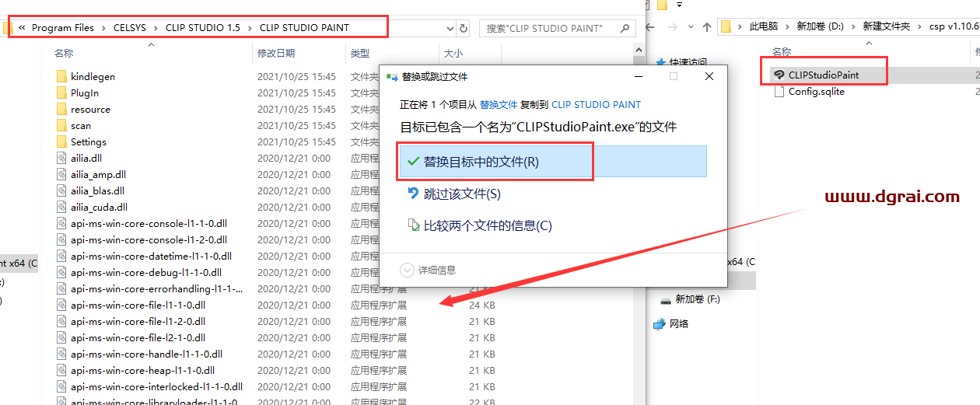Click refresh button in left Explorer address bar

click(464, 28)
